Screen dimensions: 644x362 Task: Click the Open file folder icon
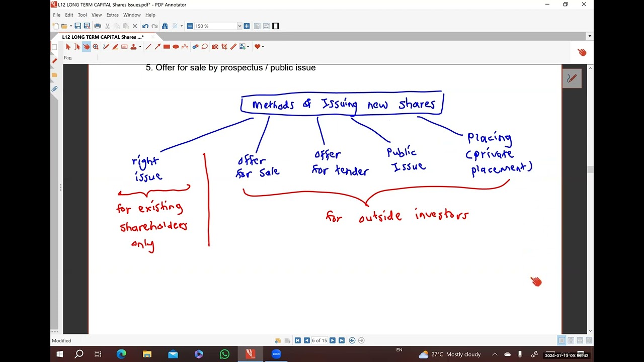coord(64,26)
